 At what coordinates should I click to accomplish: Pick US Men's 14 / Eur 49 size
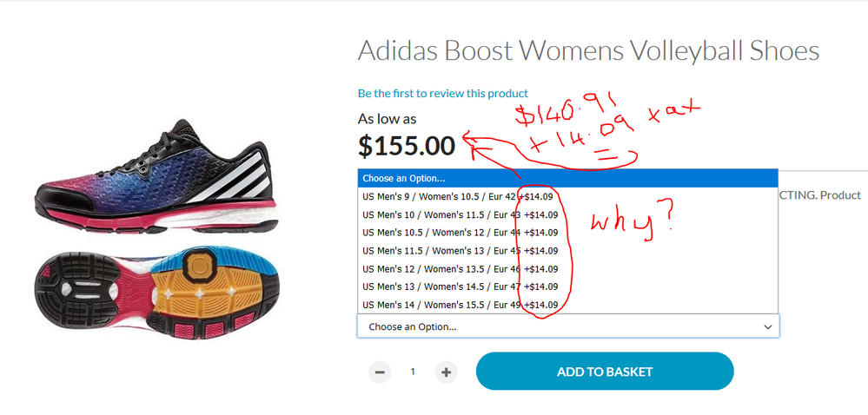pos(568,305)
